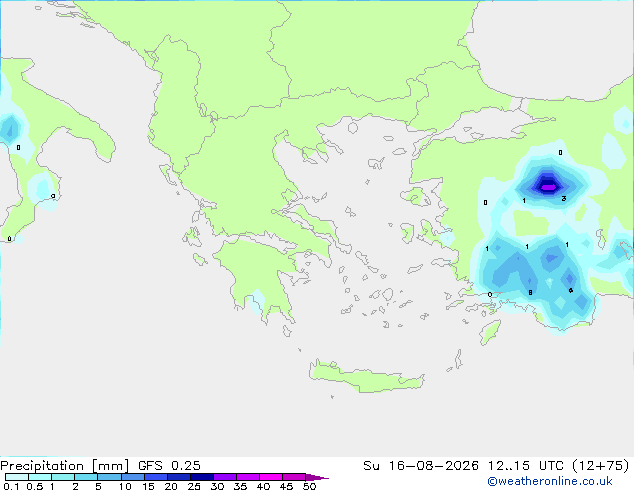Select legend swatch between 30 and 35

[x=225, y=477]
